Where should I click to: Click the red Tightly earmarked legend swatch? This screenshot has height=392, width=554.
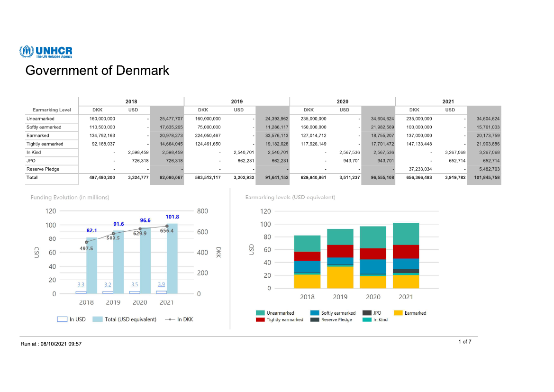coord(260,319)
